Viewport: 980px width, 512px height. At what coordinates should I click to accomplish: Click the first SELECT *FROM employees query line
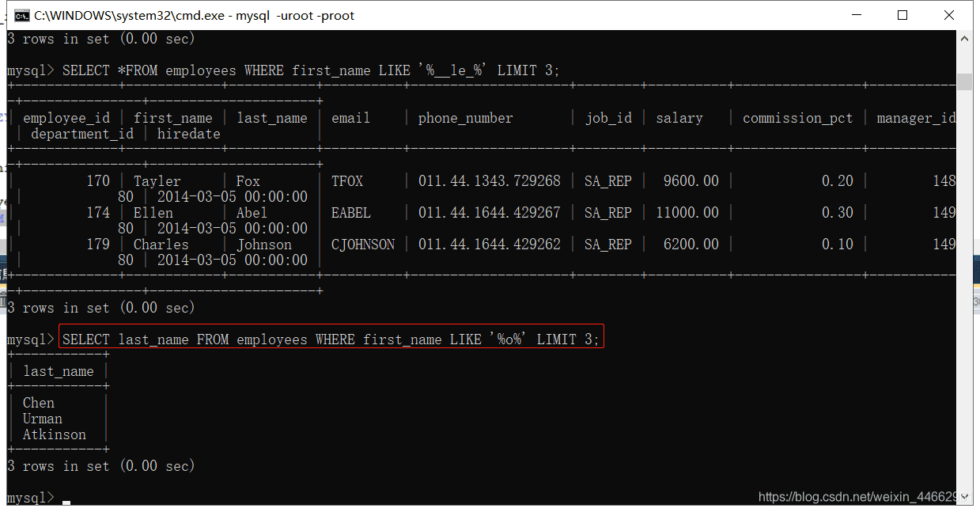[311, 70]
